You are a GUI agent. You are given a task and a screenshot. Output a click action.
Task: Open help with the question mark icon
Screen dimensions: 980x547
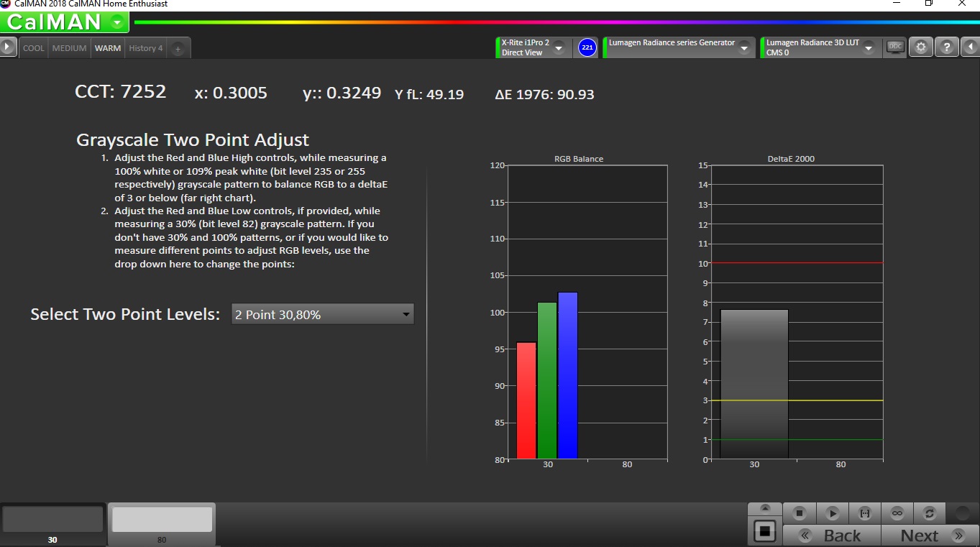click(947, 47)
